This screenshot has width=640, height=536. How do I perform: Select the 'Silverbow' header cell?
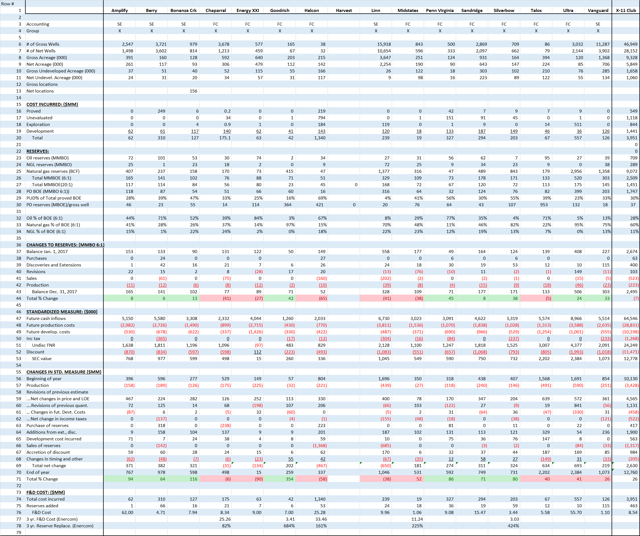point(504,11)
